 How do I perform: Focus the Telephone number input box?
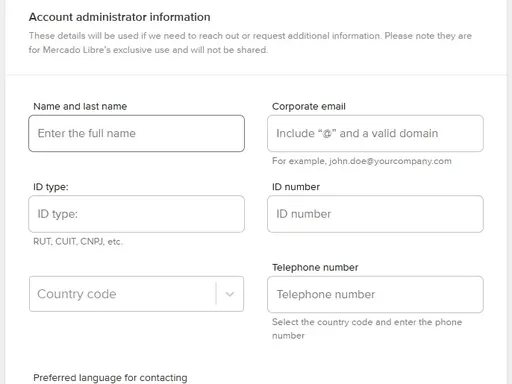point(375,294)
